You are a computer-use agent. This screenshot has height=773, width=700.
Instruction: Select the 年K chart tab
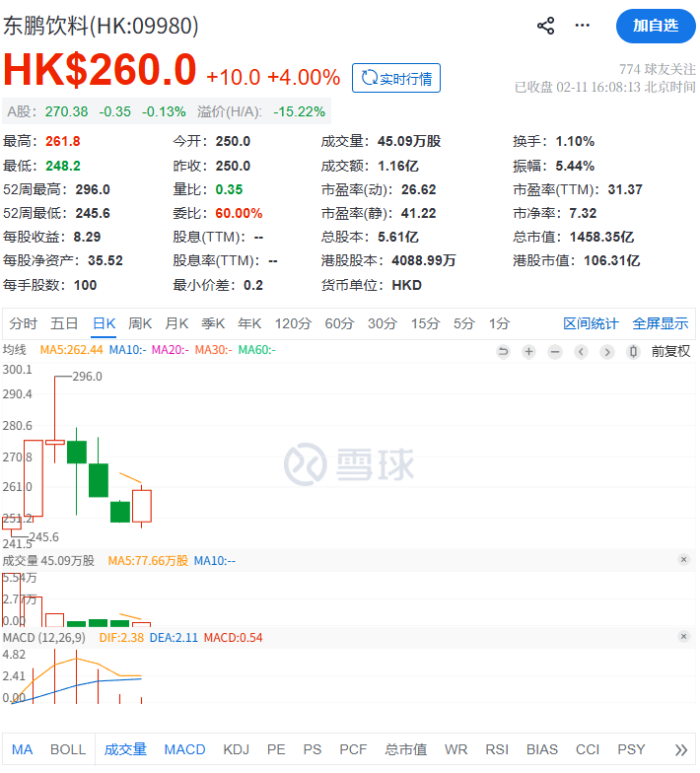coord(249,323)
